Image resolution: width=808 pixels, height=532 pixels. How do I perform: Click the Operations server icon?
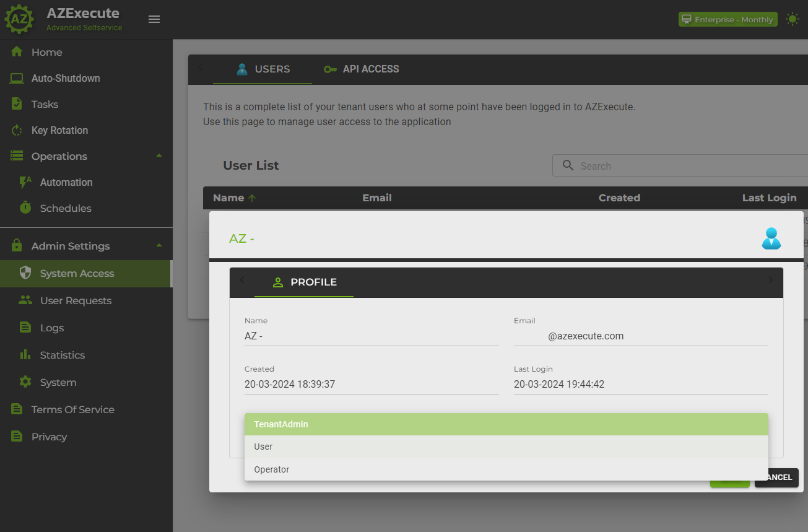pos(17,156)
